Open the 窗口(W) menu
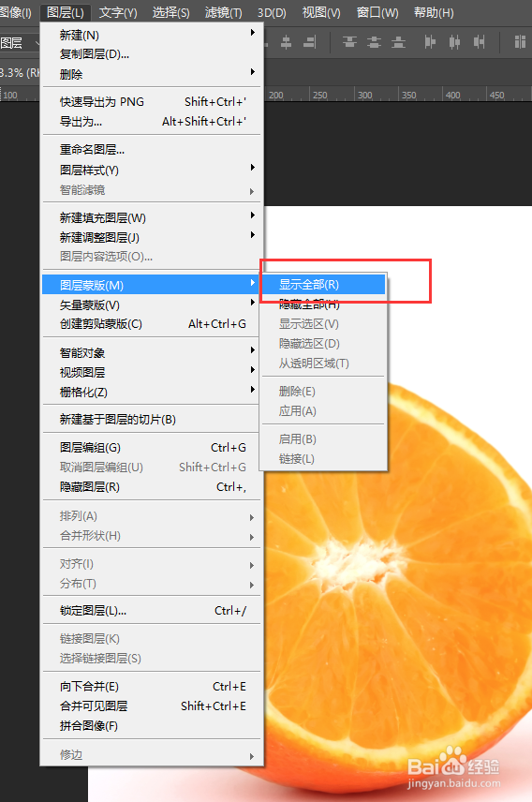Screen dimensions: 532x802 [377, 12]
